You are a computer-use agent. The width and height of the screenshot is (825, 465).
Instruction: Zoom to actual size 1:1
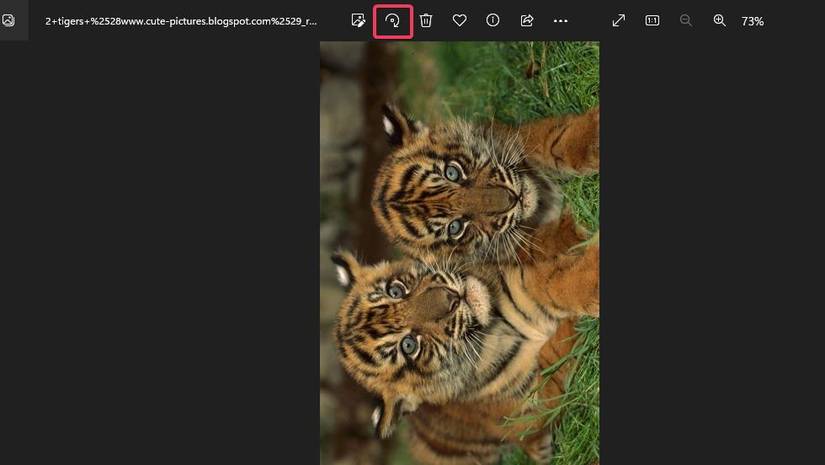tap(652, 21)
